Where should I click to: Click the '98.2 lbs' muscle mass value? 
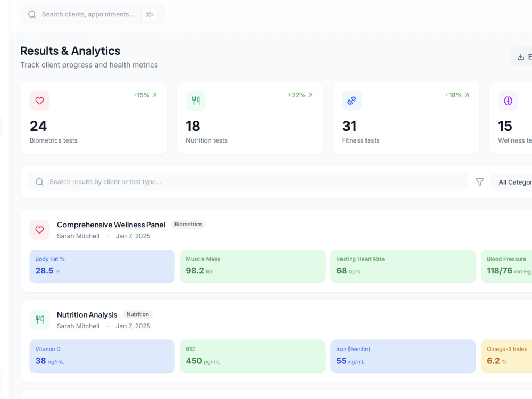tap(199, 271)
